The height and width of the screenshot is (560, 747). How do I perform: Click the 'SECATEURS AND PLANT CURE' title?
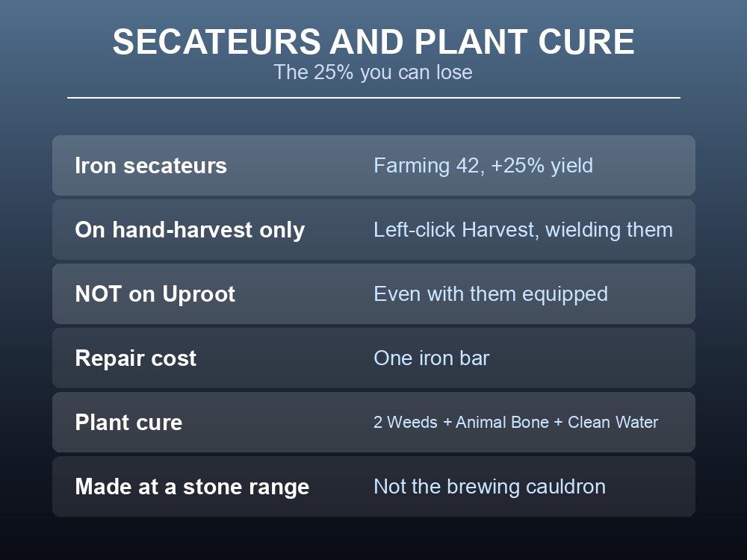click(x=373, y=42)
